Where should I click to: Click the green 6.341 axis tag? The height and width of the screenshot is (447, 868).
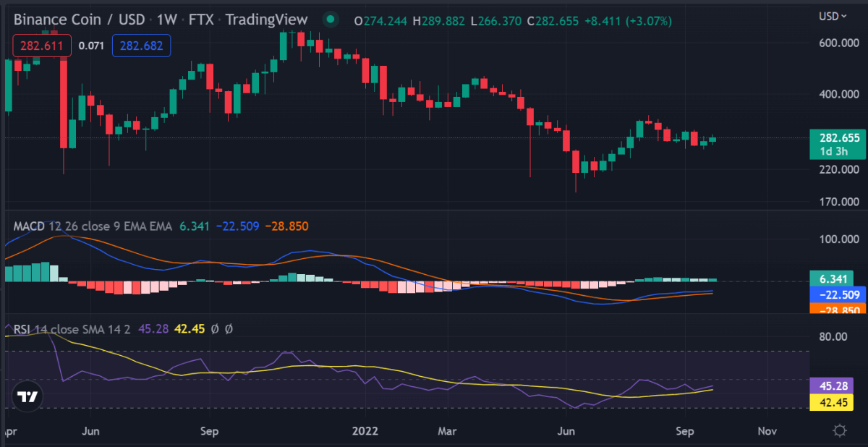pos(833,279)
